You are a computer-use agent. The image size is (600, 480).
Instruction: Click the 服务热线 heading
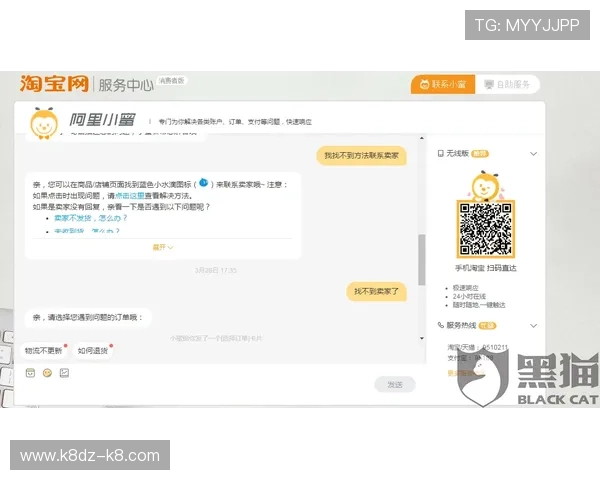click(x=461, y=325)
